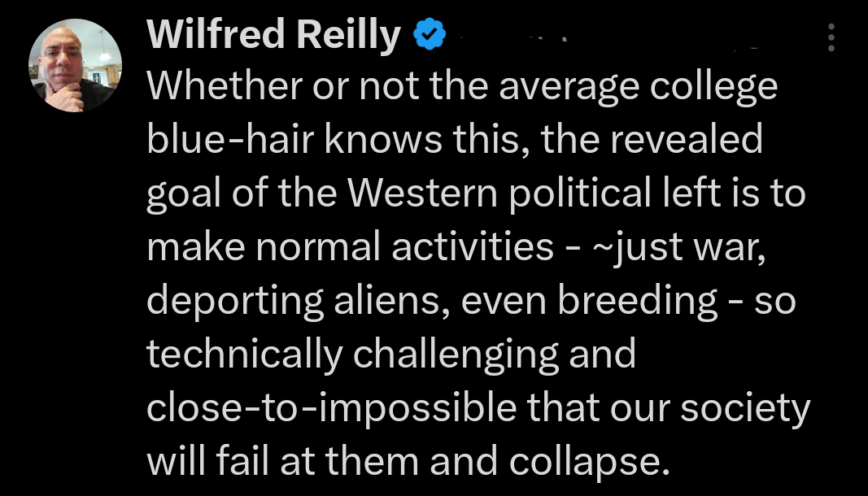Click the words "will fail at them"
The height and width of the screenshot is (496, 868).
click(282, 461)
